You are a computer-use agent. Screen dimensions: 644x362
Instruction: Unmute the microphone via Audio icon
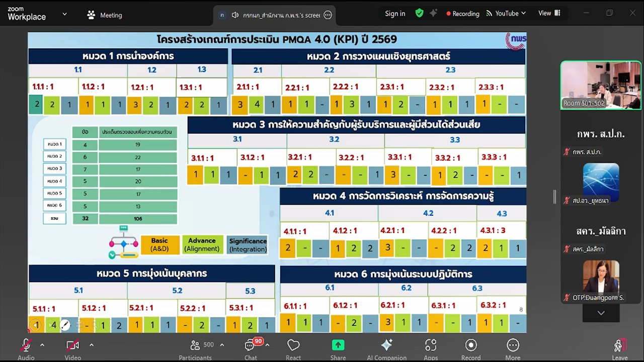(x=26, y=345)
